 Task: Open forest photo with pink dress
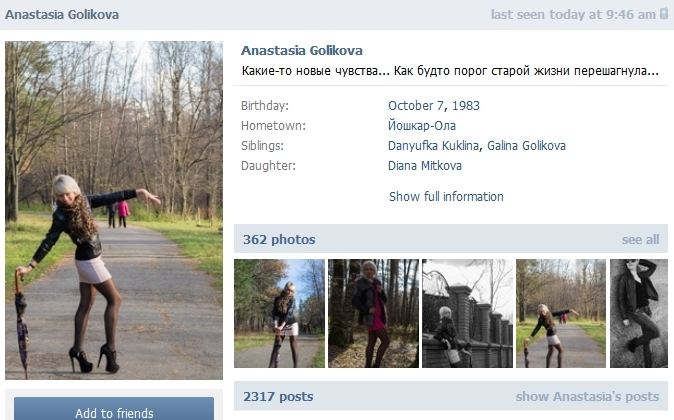pyautogui.click(x=373, y=313)
